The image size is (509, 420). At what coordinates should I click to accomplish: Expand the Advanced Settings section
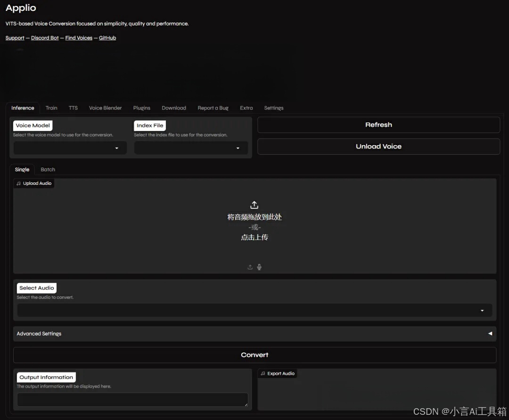(254, 334)
